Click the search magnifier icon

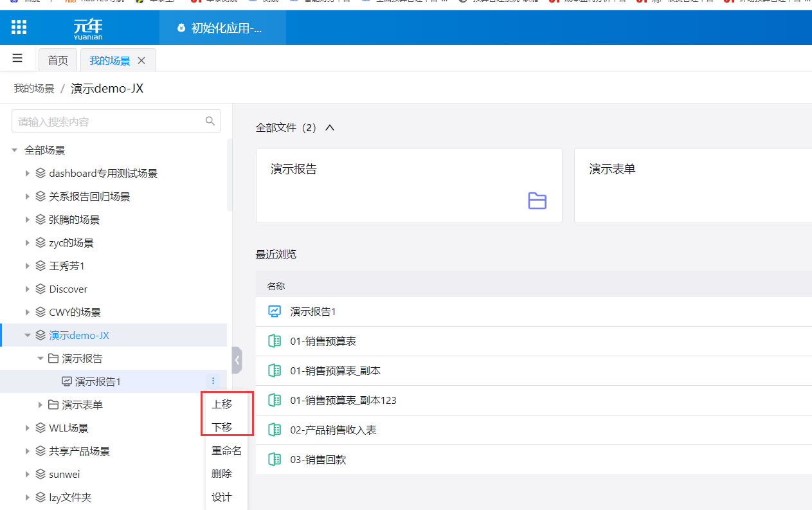pyautogui.click(x=210, y=121)
